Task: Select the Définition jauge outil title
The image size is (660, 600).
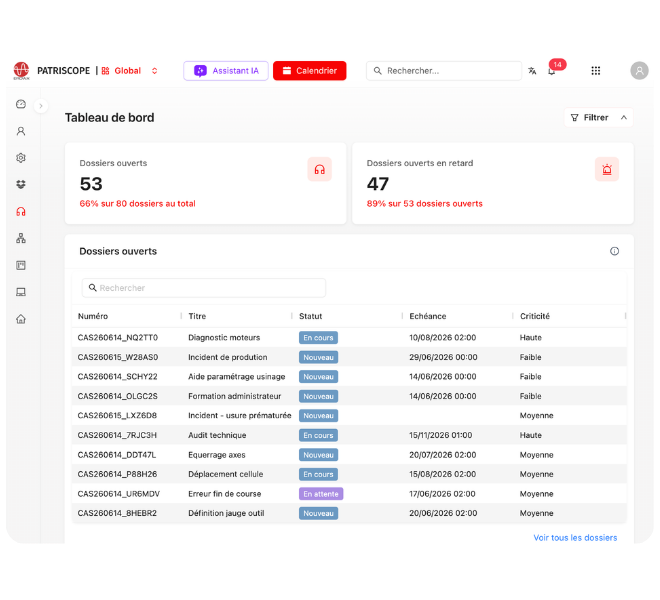Action: [x=226, y=513]
